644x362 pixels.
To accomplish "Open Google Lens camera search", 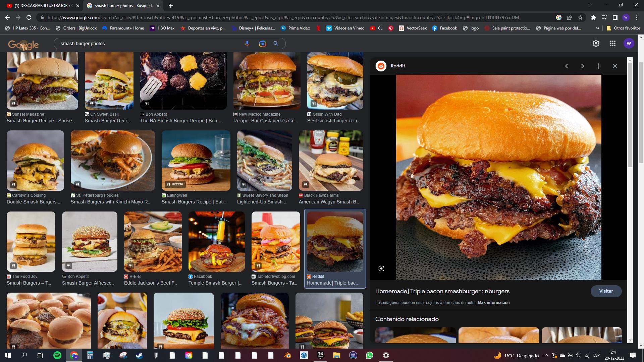I will tap(262, 44).
